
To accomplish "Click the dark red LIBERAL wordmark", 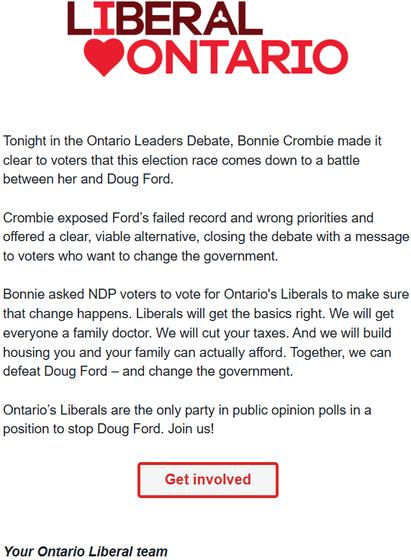I will tap(165, 18).
